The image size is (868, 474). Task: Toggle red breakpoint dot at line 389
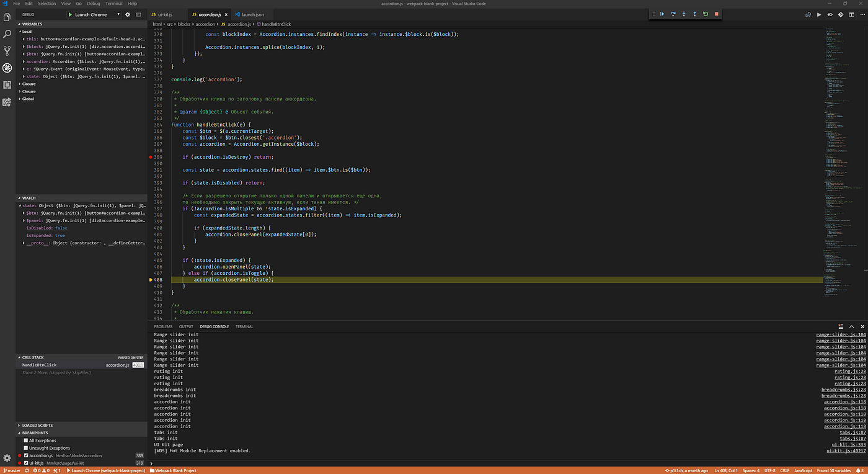151,157
